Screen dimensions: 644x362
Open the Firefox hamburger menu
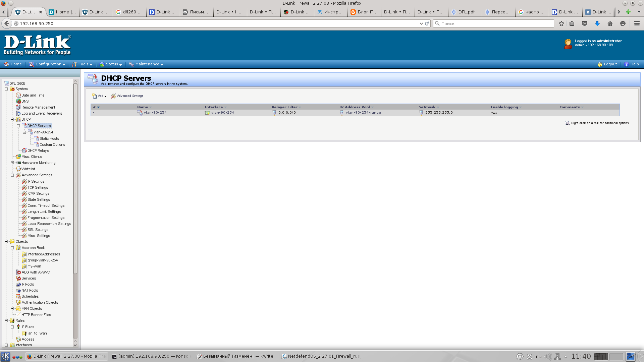pyautogui.click(x=637, y=23)
